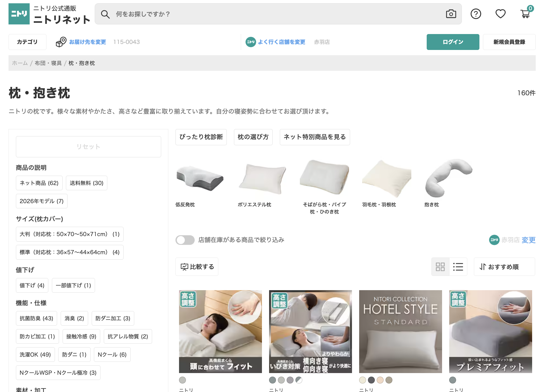Image resolution: width=553 pixels, height=392 pixels.
Task: Filter by 消臭 (2)
Action: click(x=74, y=318)
